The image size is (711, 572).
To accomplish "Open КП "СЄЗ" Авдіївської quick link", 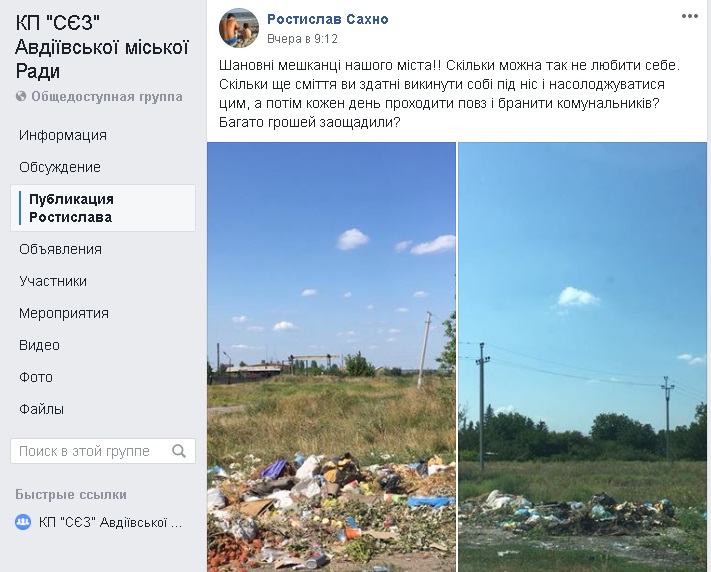I will 110,523.
